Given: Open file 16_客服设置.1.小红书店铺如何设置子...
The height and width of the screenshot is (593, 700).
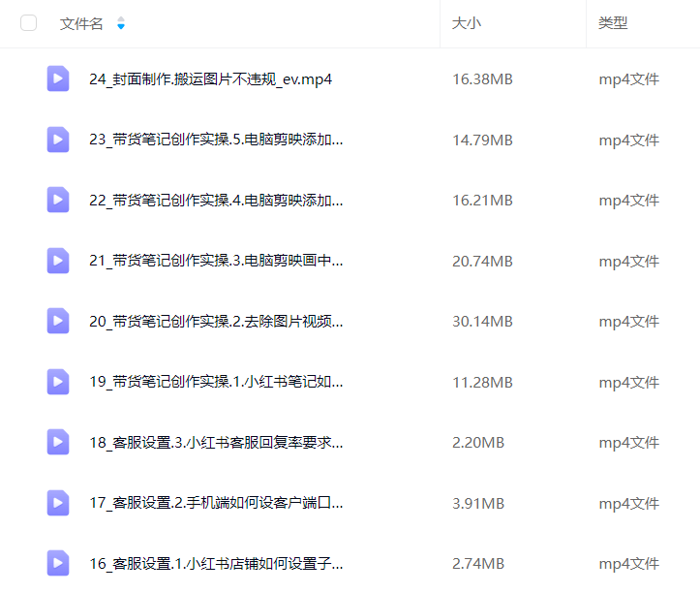Looking at the screenshot, I should click(x=216, y=564).
